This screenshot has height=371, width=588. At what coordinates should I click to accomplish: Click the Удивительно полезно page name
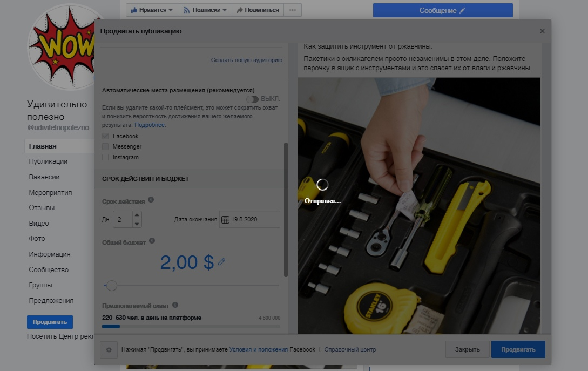(x=57, y=110)
